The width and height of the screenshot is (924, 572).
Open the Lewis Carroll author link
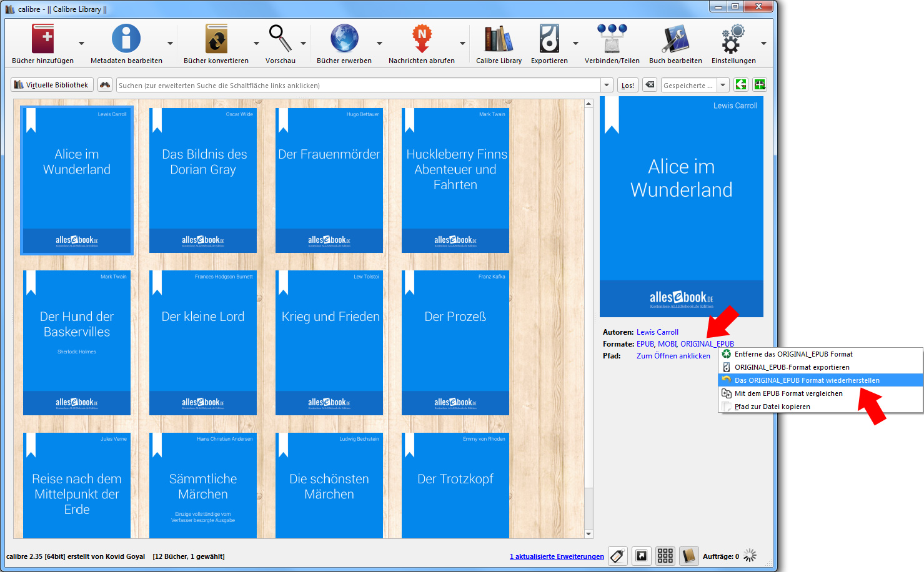coord(657,332)
